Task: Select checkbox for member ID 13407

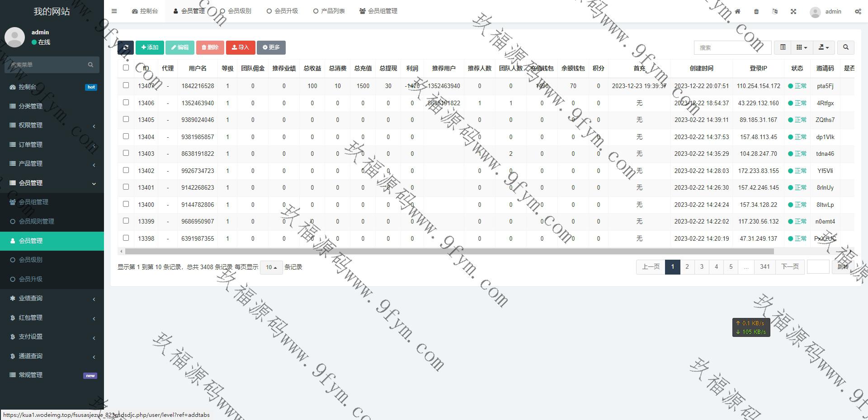Action: (126, 85)
